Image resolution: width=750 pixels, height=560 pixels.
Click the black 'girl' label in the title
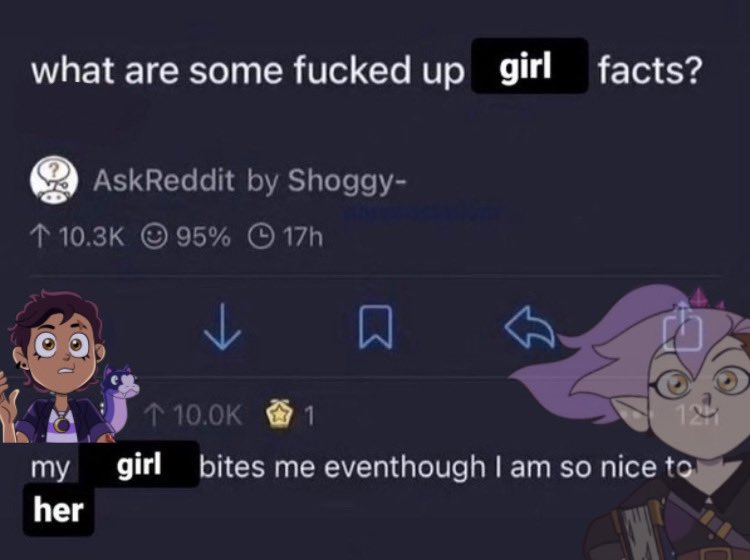(x=529, y=66)
